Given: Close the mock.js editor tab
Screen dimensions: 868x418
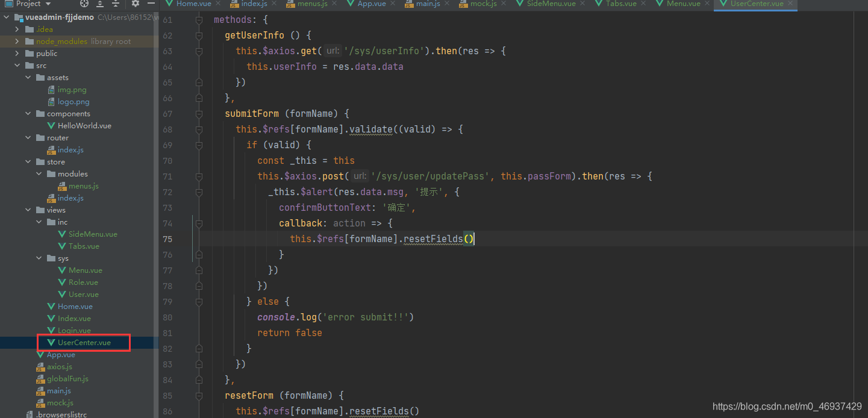Looking at the screenshot, I should 504,4.
